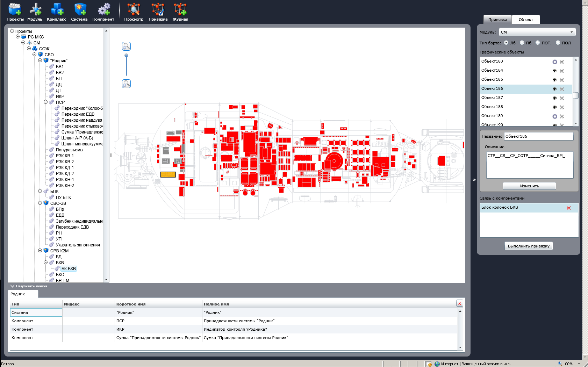Sort by Полное имя column header
588x367 pixels.
[272, 304]
